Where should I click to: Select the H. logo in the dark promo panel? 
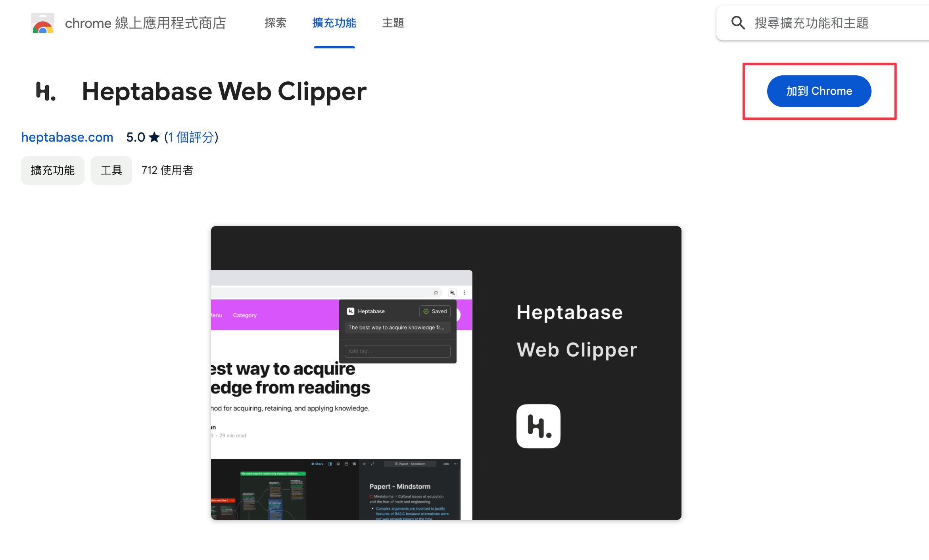click(x=538, y=426)
